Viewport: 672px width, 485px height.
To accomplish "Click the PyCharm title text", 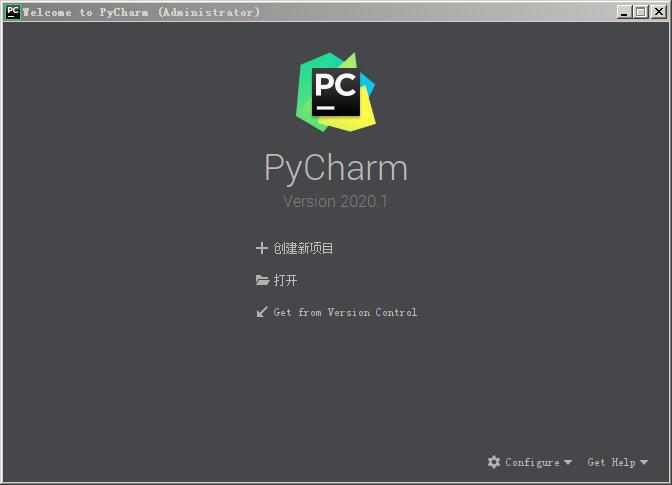I will pos(336,168).
